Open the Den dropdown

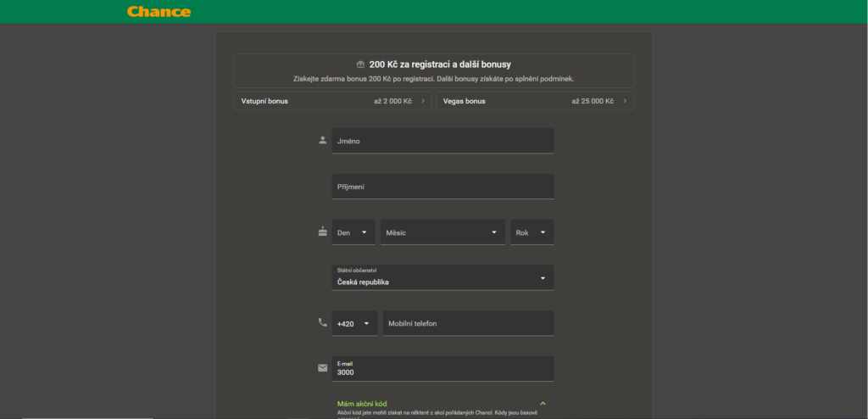click(353, 232)
